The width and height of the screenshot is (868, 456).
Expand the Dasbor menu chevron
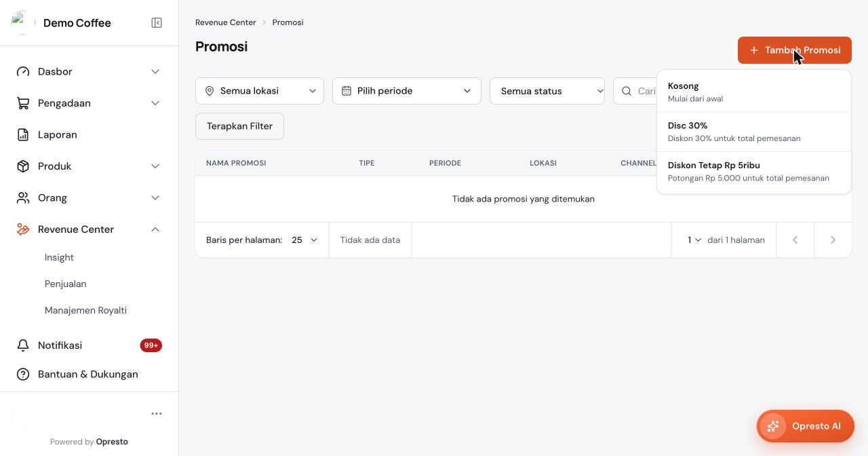point(155,72)
